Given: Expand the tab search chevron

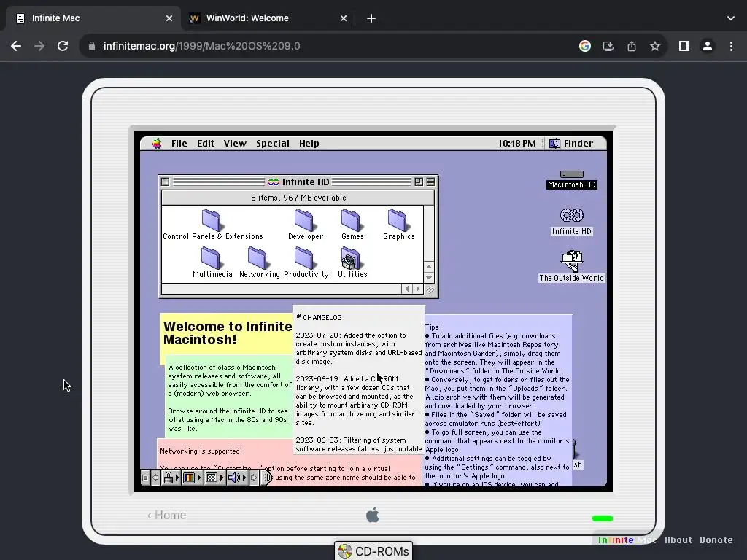Looking at the screenshot, I should click(731, 18).
